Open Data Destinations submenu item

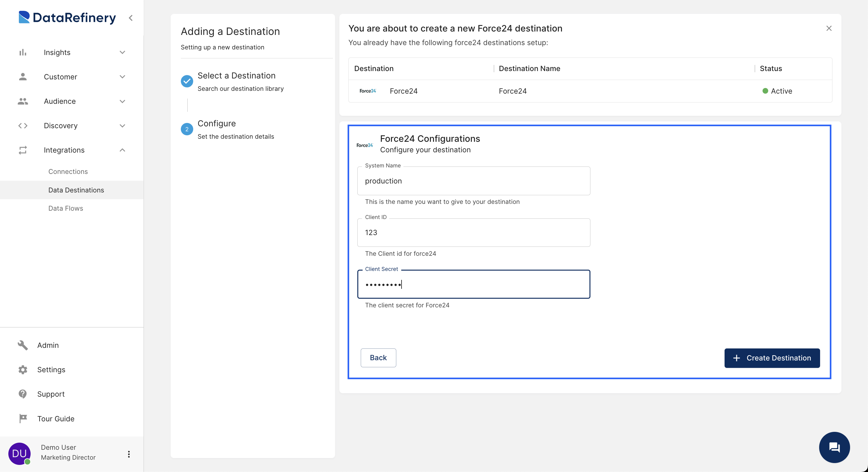pos(72,190)
